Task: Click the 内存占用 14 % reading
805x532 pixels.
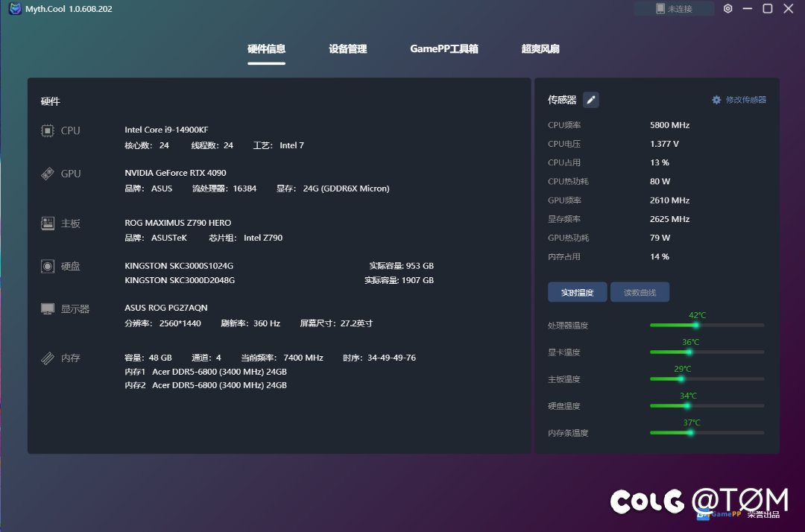Action: click(608, 257)
